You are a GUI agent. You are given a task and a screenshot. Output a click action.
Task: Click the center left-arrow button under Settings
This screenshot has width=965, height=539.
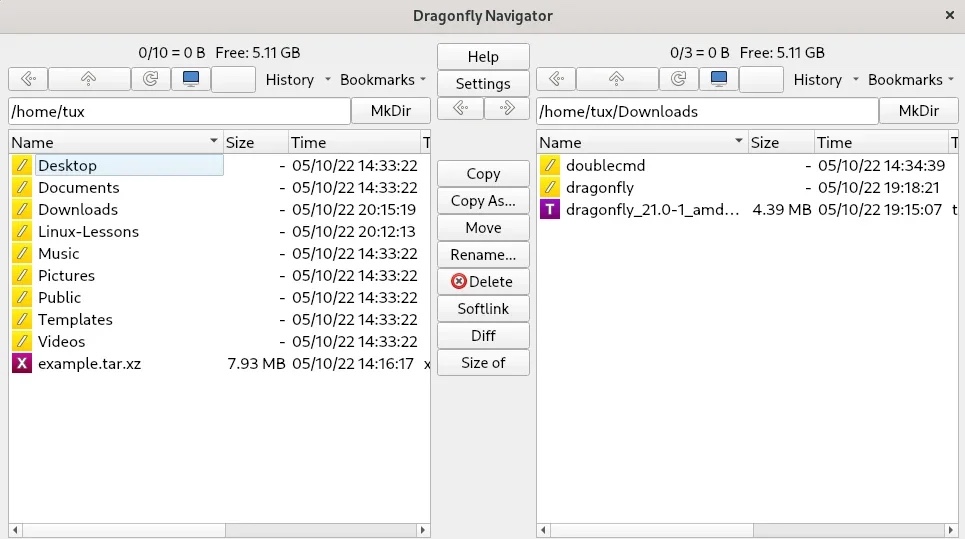[460, 109]
